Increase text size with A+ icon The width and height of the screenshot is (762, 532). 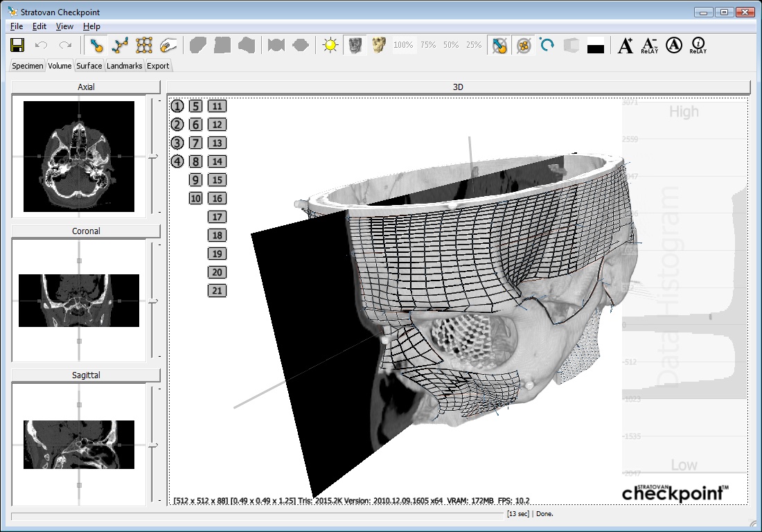point(625,46)
